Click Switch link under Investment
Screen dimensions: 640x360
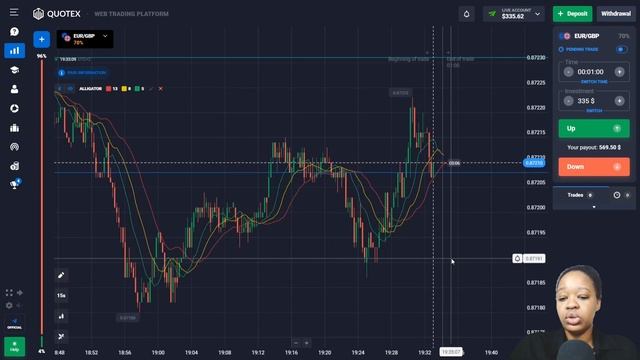coord(594,111)
